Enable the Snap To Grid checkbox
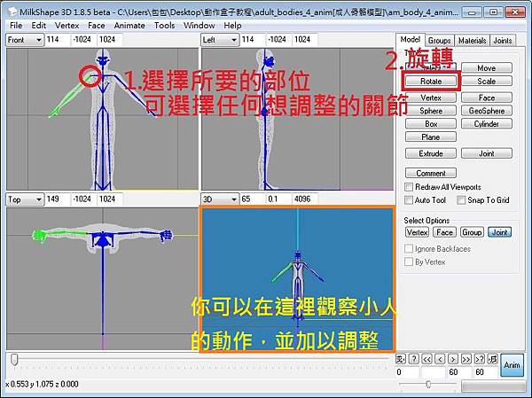This screenshot has width=532, height=398. click(461, 200)
